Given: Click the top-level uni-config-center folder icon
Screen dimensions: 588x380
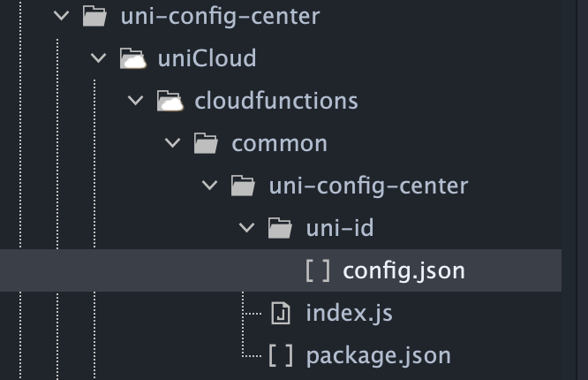Looking at the screenshot, I should coord(94,16).
